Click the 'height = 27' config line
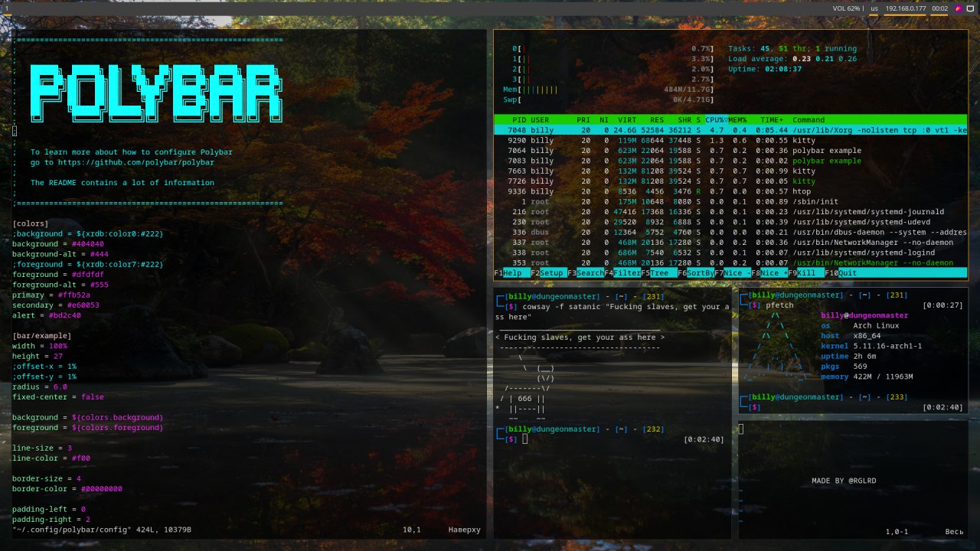Image resolution: width=980 pixels, height=551 pixels. pos(38,356)
